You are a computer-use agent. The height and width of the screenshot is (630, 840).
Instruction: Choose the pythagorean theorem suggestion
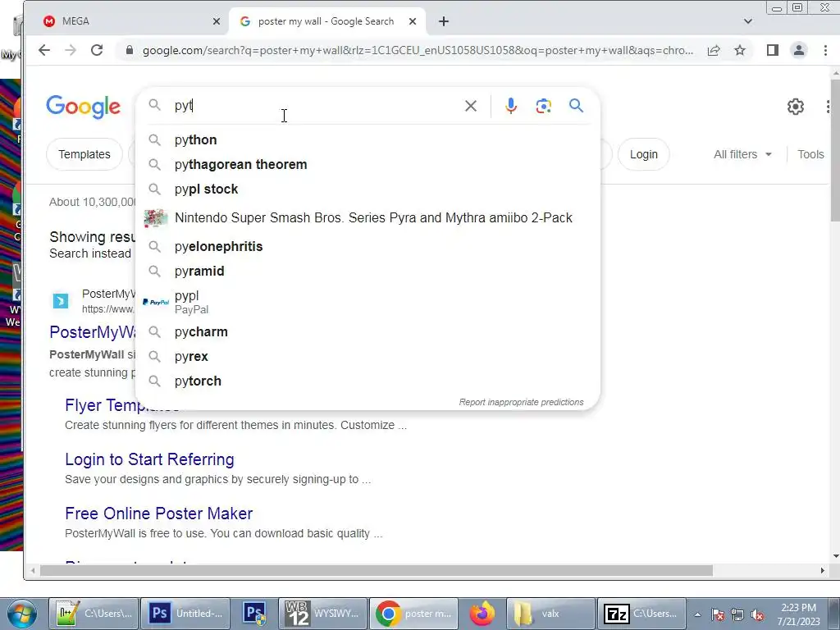point(367,164)
